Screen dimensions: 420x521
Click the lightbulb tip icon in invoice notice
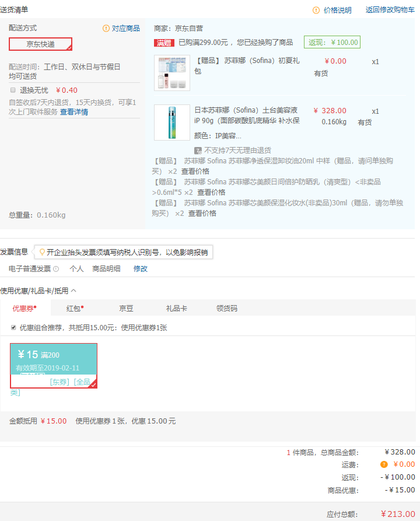click(42, 252)
